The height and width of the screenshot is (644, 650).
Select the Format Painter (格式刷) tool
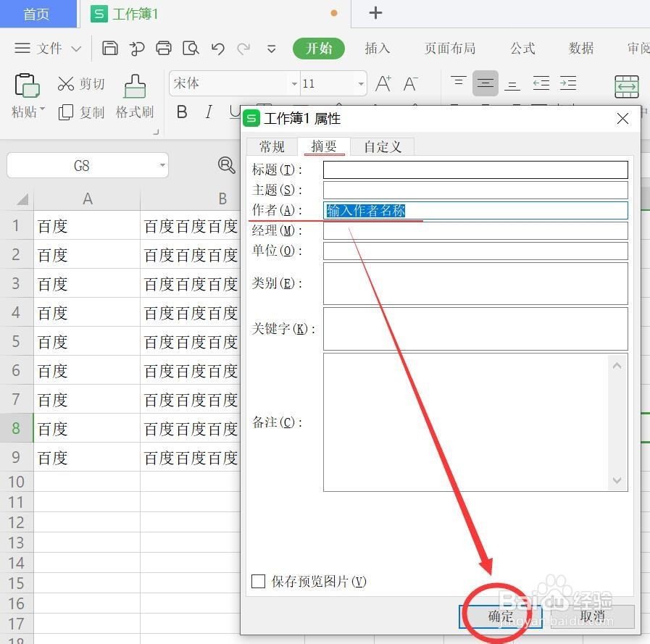[x=135, y=96]
